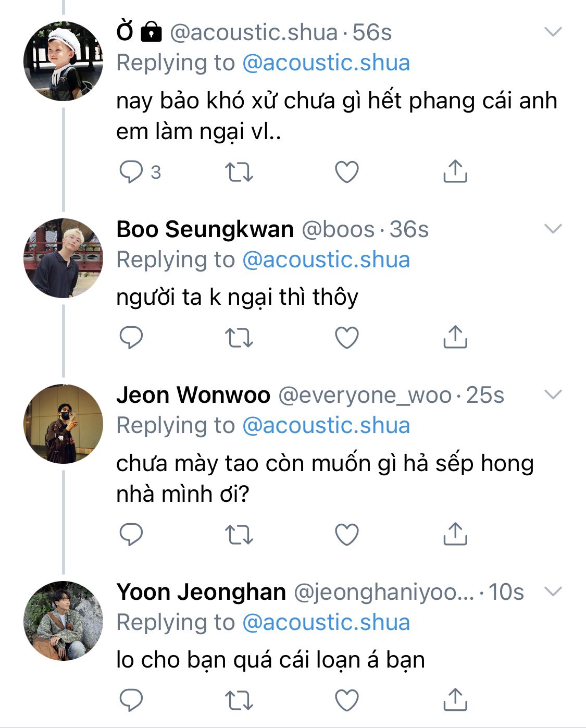Open options chevron on acoustic.shua tweet

coord(553,32)
